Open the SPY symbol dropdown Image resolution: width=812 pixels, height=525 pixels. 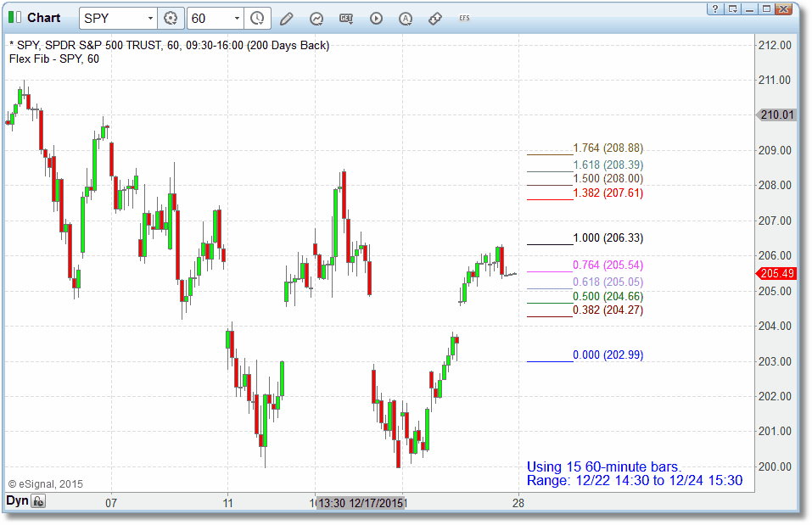click(150, 19)
